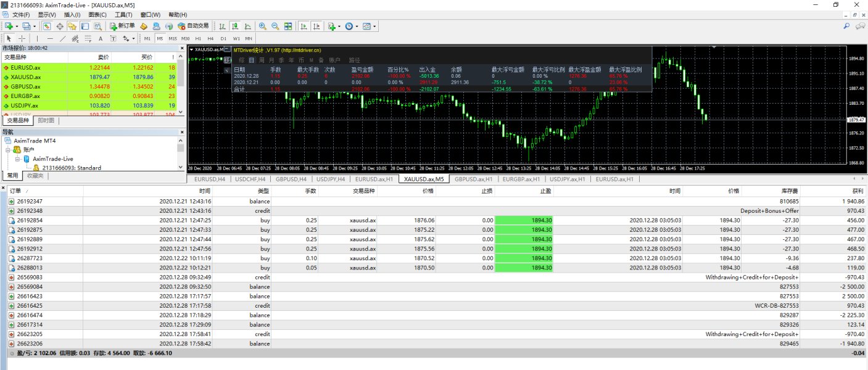
Task: Switch chart to candlestick style
Action: (235, 26)
